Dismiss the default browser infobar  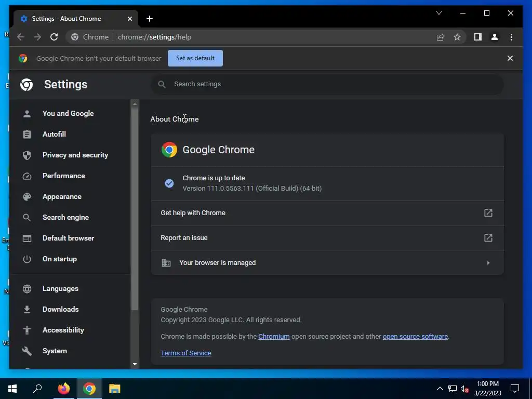(510, 58)
